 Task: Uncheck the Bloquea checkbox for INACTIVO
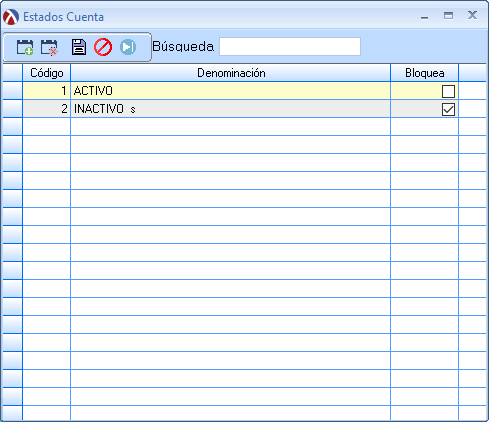[x=448, y=109]
